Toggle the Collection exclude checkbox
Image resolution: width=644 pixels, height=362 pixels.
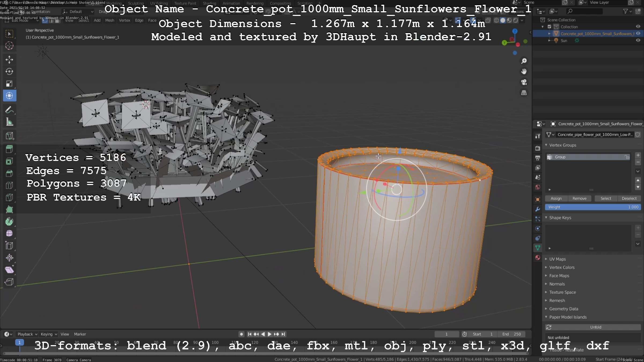point(549,27)
